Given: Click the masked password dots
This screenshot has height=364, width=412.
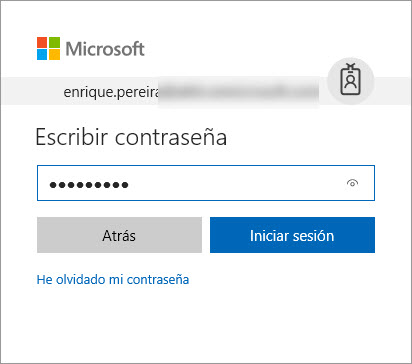Looking at the screenshot, I should [89, 185].
